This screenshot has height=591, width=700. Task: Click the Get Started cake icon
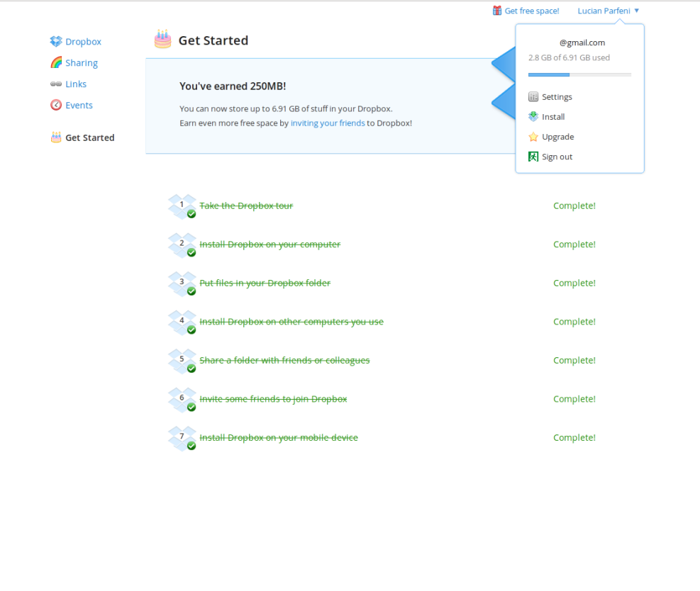(56, 137)
